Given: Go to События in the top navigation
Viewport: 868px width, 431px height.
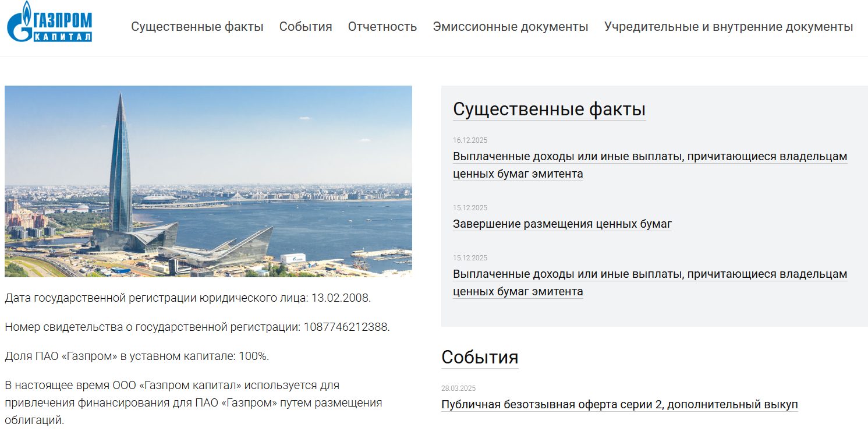Looking at the screenshot, I should (306, 27).
